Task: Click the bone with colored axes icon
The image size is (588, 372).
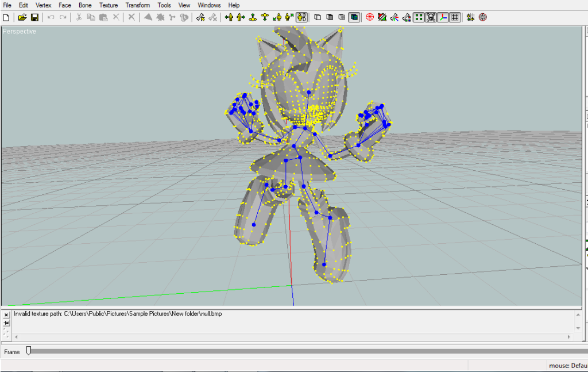Action: tap(394, 17)
